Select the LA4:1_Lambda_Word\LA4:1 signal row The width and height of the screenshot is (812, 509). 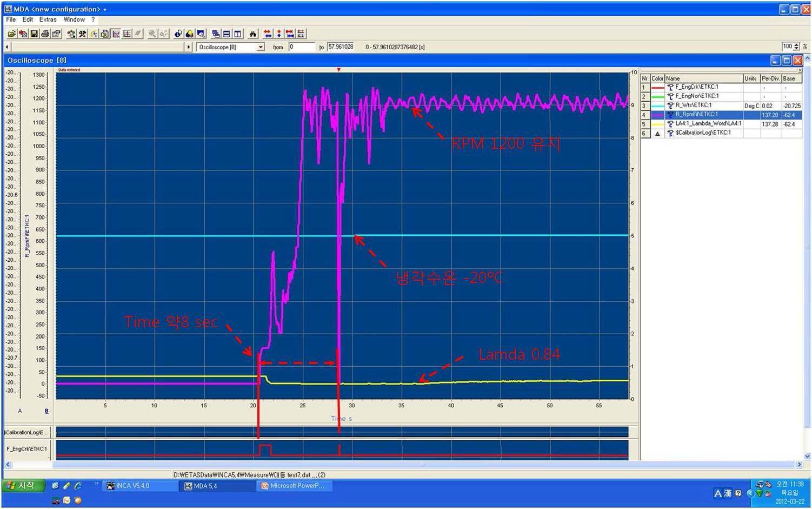721,124
